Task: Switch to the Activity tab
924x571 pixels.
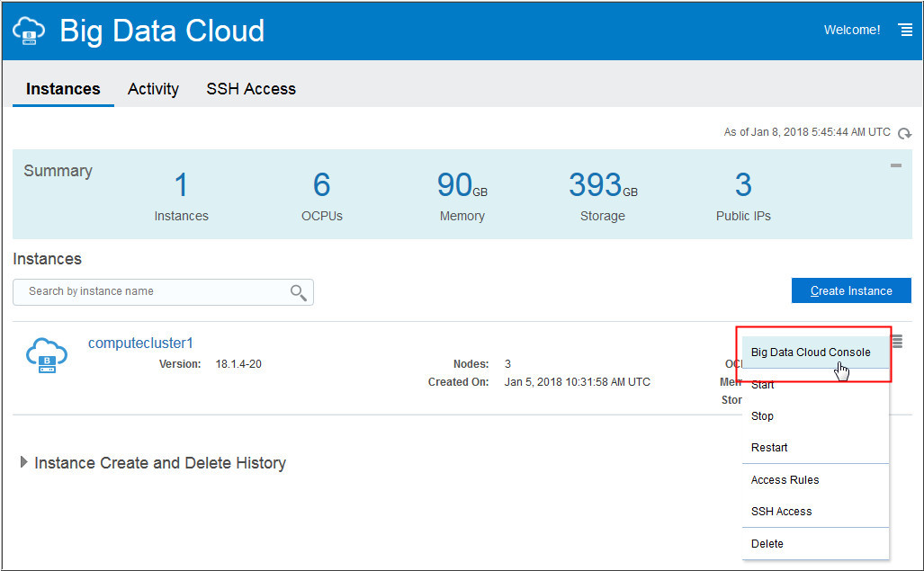Action: click(x=153, y=88)
